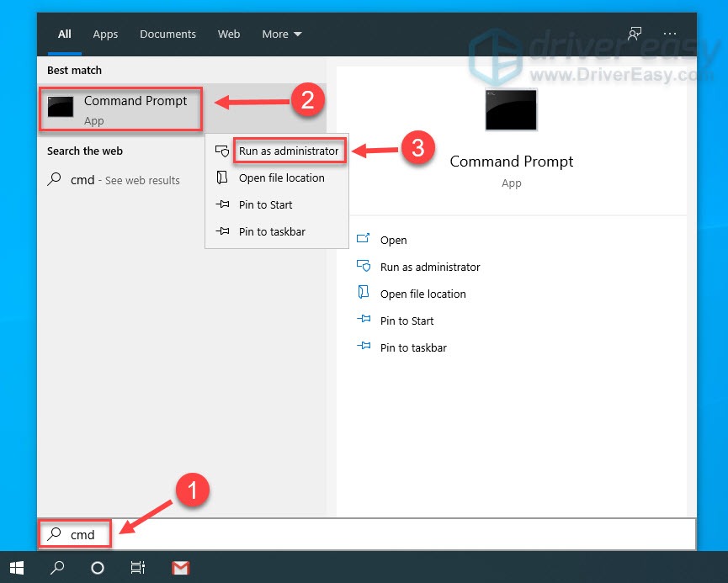Click the Command Prompt icon in best match
The width and height of the screenshot is (728, 583).
(61, 107)
